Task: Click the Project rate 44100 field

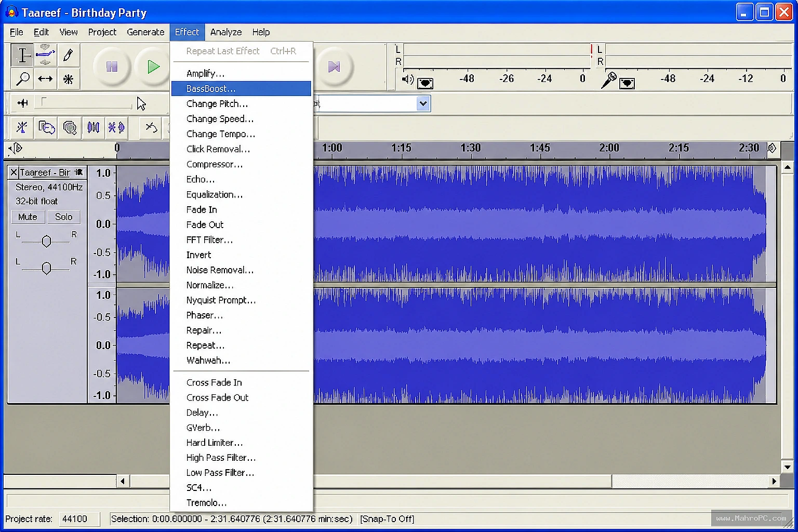Action: click(x=78, y=519)
